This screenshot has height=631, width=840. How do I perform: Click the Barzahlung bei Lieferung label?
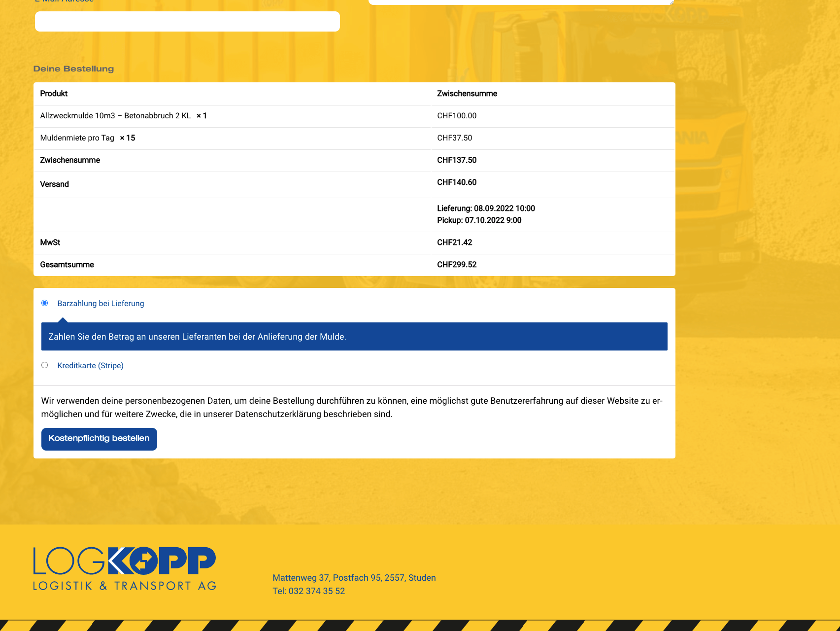(101, 304)
